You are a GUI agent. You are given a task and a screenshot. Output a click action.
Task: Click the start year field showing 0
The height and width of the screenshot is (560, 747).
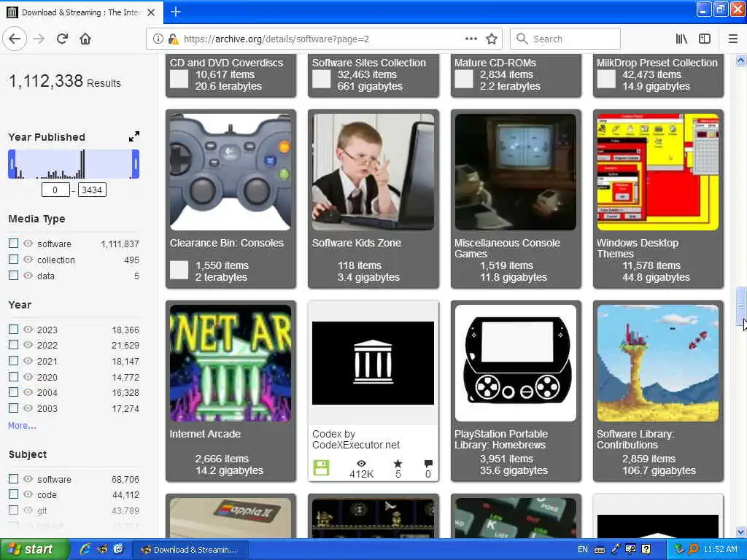pos(55,190)
